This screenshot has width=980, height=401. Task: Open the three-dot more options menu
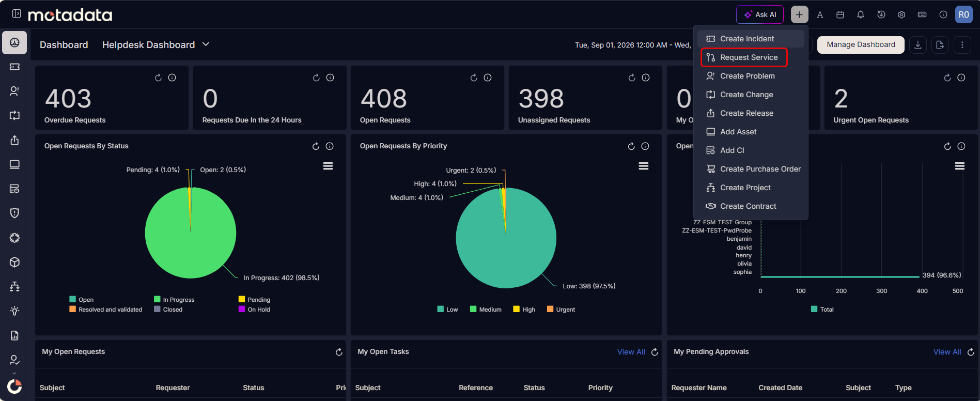coord(962,45)
